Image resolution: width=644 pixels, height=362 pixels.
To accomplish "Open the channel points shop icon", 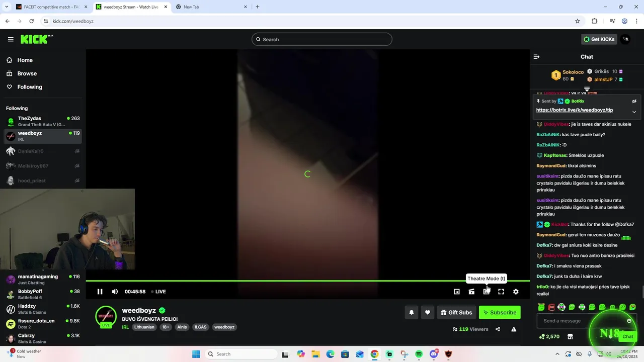I will pyautogui.click(x=570, y=336).
